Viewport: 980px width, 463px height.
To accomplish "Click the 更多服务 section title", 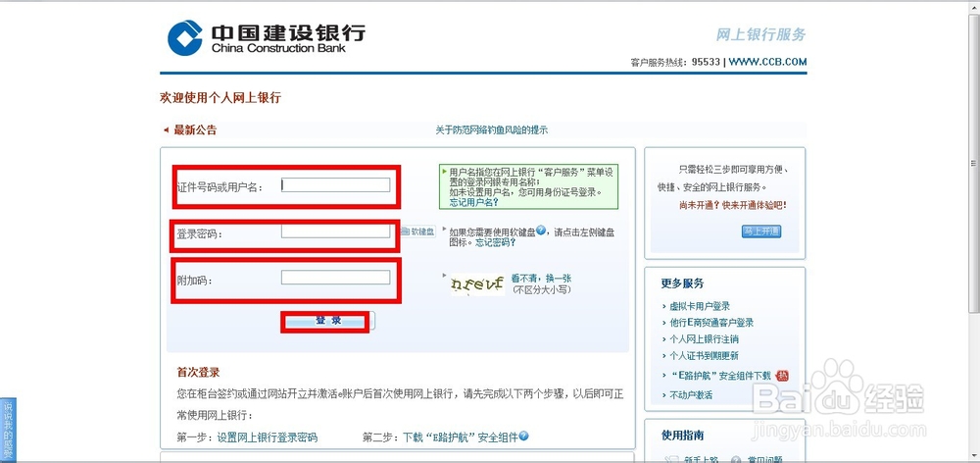I will click(x=682, y=283).
